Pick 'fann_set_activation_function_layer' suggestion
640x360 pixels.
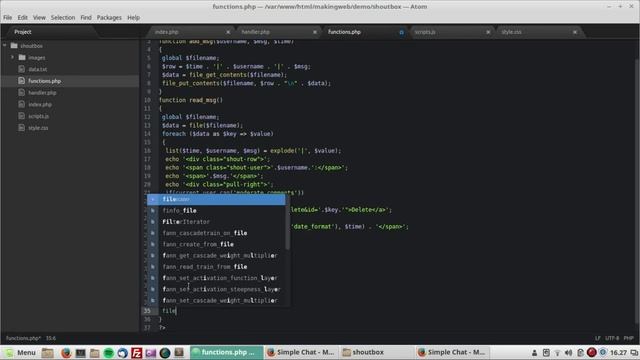point(216,278)
